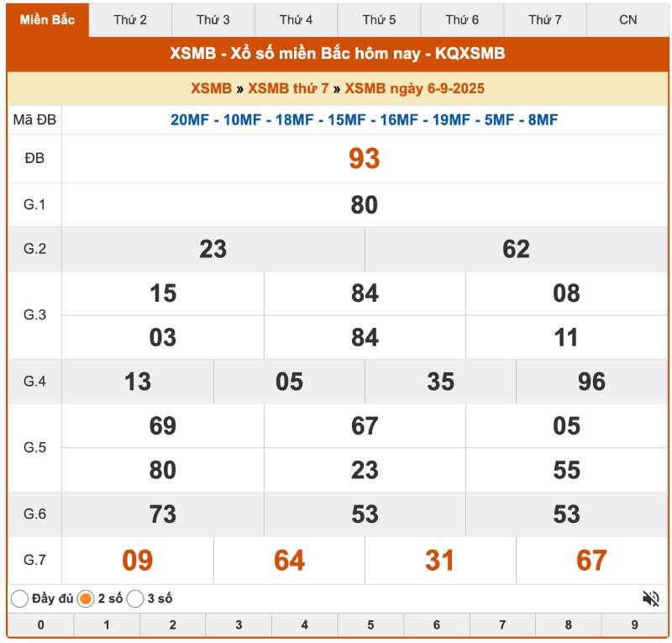Switch to the Thứ 7 tab
The width and height of the screenshot is (672, 643).
tap(544, 19)
